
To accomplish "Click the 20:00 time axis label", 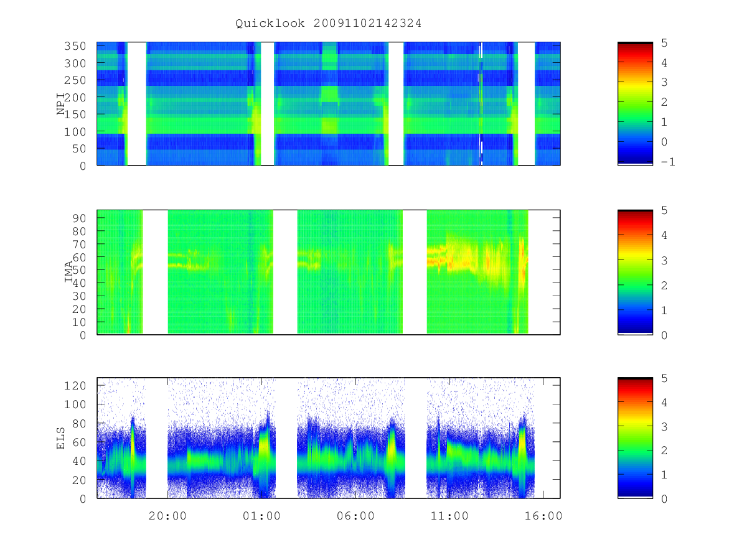I will click(x=167, y=516).
